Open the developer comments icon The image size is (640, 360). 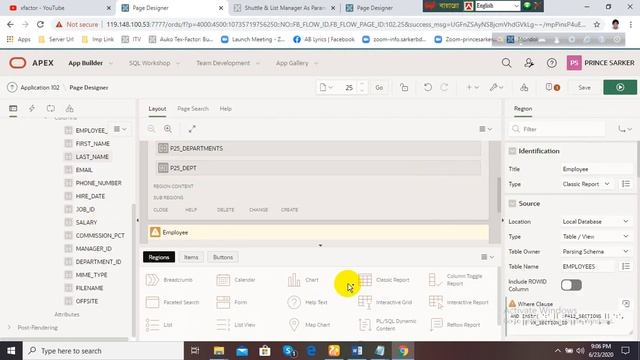tap(553, 87)
